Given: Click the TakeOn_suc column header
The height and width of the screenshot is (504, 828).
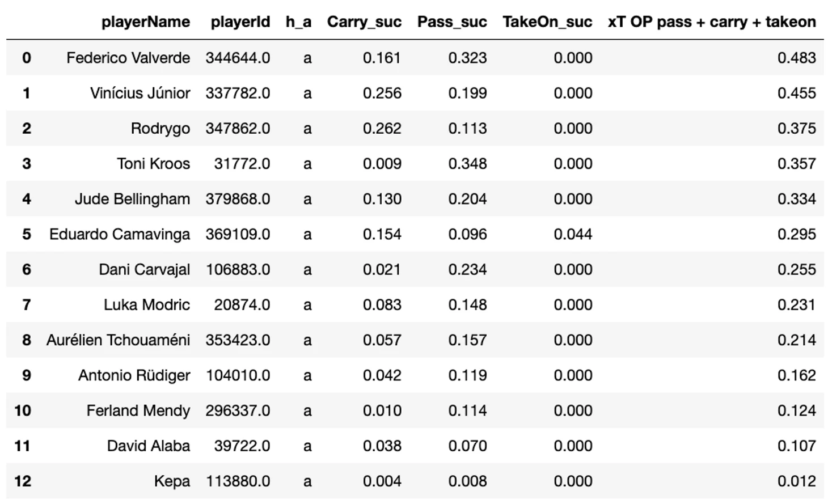Looking at the screenshot, I should [x=547, y=22].
